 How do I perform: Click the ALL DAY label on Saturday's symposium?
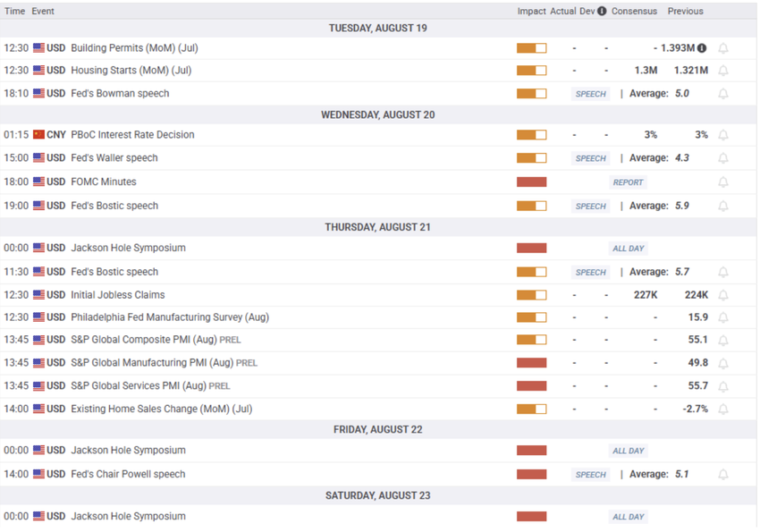(x=629, y=517)
